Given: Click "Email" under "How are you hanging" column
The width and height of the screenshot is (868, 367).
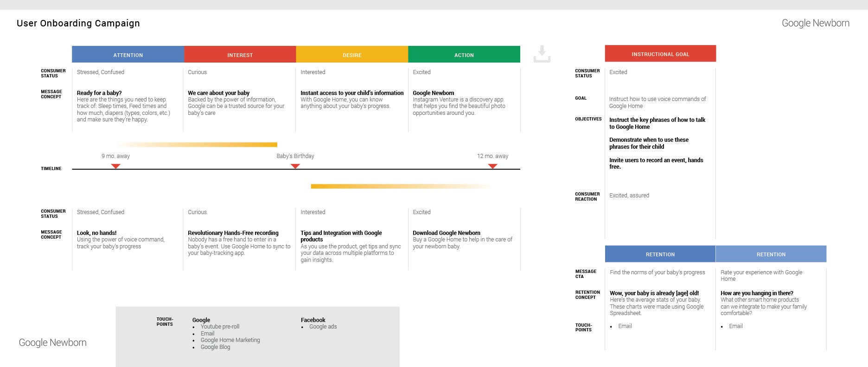Looking at the screenshot, I should tap(736, 326).
